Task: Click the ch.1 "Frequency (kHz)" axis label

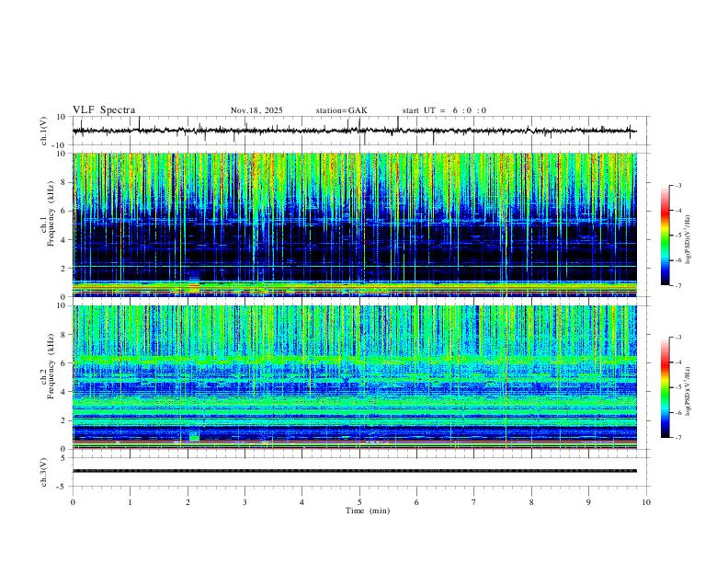Action: (x=51, y=214)
